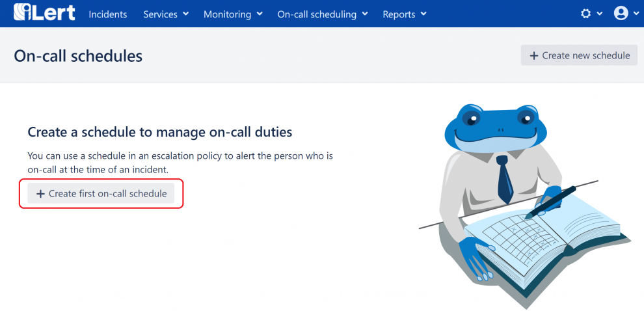Expand the On-call scheduling chevron
The height and width of the screenshot is (311, 644).
coord(365,14)
